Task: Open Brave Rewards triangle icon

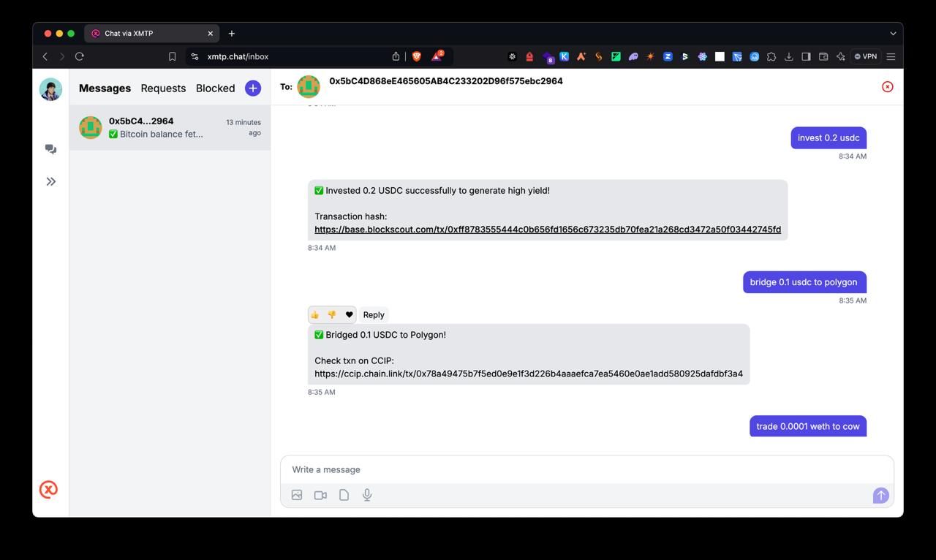Action: (437, 56)
